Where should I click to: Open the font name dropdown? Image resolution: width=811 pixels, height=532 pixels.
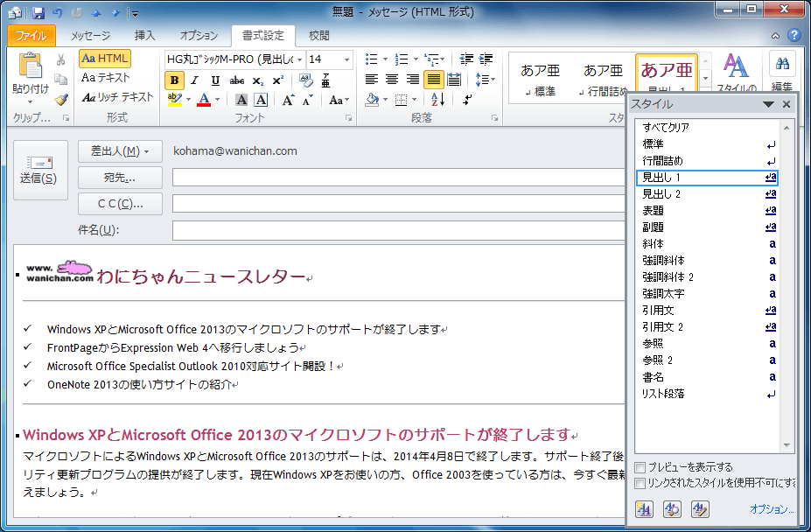click(299, 60)
